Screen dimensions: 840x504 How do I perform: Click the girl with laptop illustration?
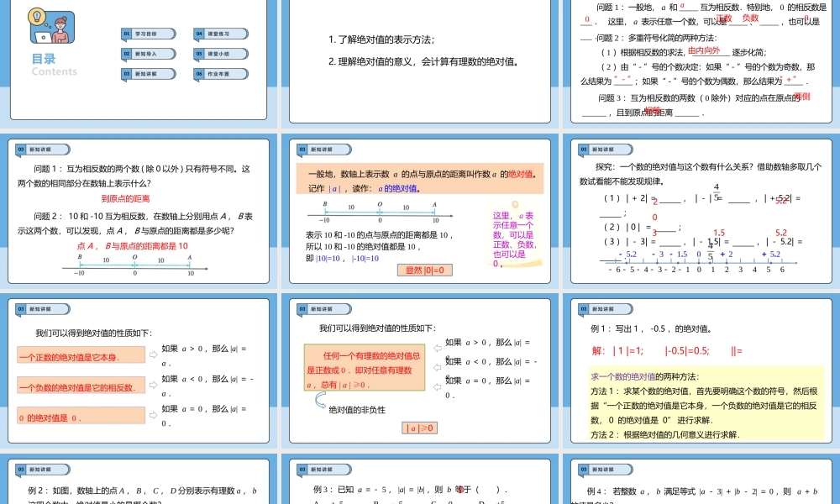click(x=59, y=29)
